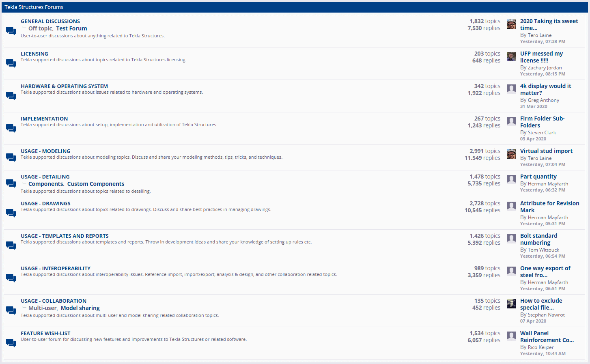The width and height of the screenshot is (590, 364).
Task: Open topic Attribute for Revision Mark
Action: 550,207
